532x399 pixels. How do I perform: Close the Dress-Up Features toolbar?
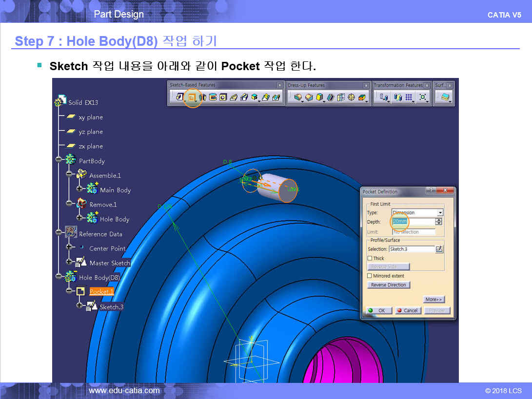pyautogui.click(x=366, y=85)
